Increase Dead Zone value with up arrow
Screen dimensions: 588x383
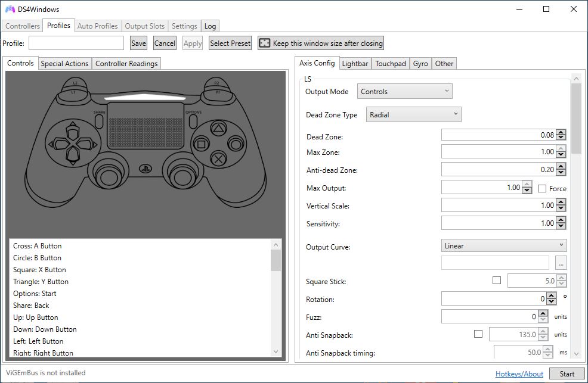tap(561, 132)
